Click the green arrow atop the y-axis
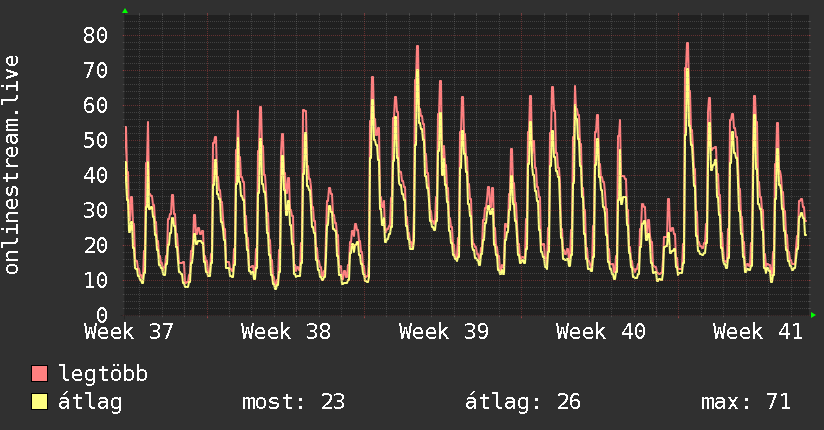 pos(125,11)
